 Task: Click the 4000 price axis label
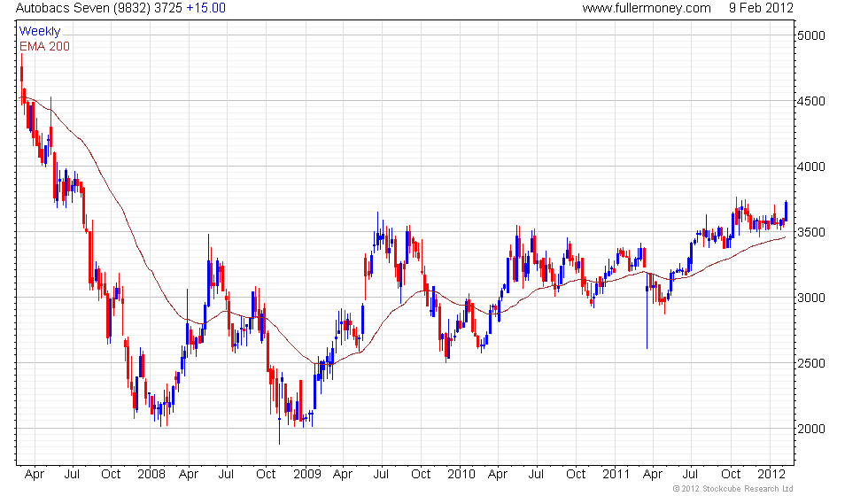pos(811,167)
